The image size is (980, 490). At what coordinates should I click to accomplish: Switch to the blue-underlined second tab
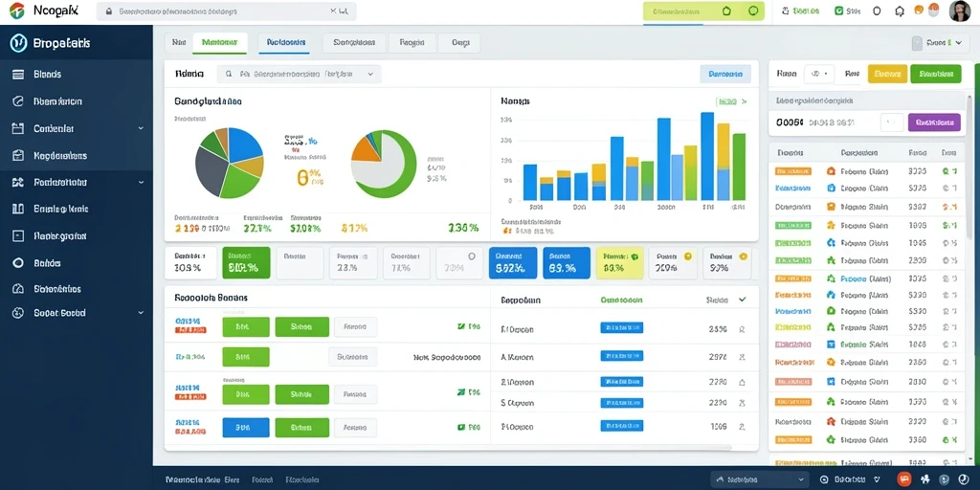click(285, 42)
